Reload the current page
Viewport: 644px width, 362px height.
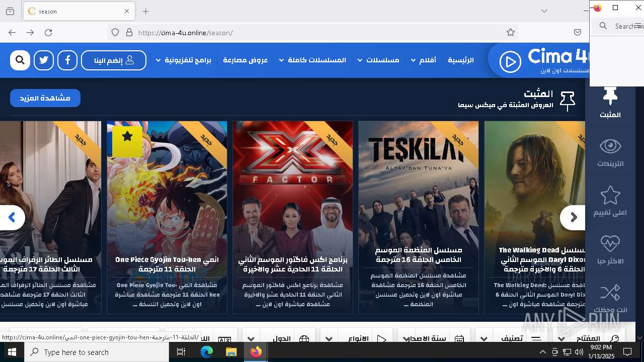point(48,32)
